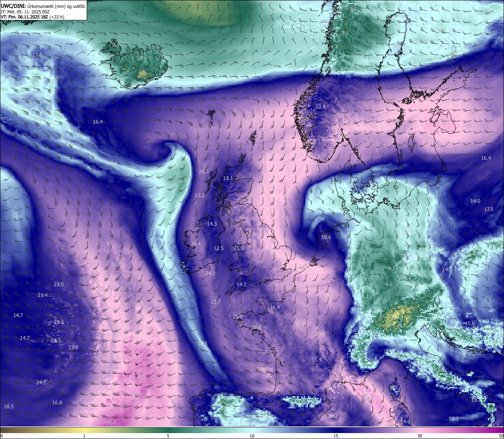The image size is (504, 439).
Task: Click the UWC/DINI title line in header
Action: point(43,6)
